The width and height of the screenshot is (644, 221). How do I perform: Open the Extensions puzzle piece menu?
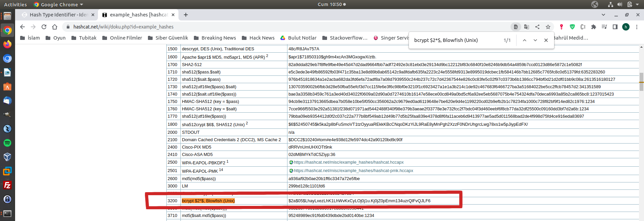pos(594,27)
